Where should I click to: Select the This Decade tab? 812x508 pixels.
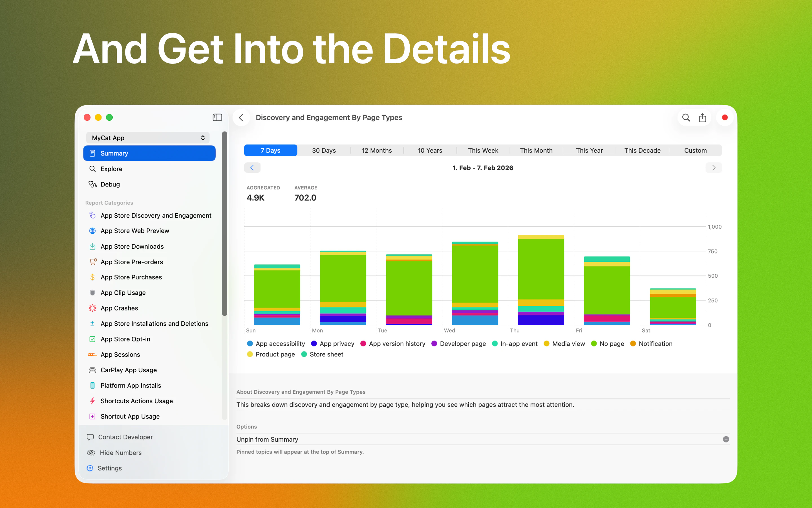[x=642, y=150]
